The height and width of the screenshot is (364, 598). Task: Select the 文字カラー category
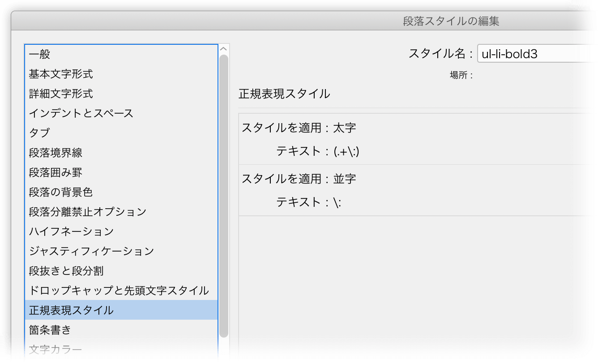121,350
